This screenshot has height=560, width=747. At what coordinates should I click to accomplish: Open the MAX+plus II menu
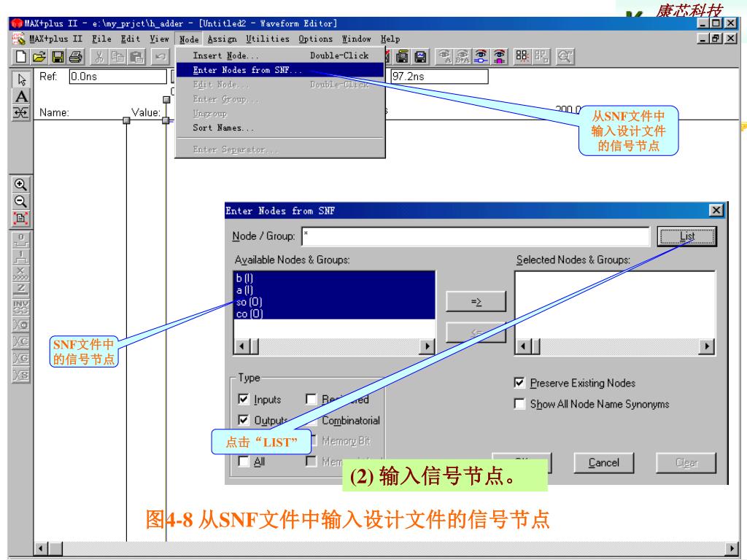point(55,39)
